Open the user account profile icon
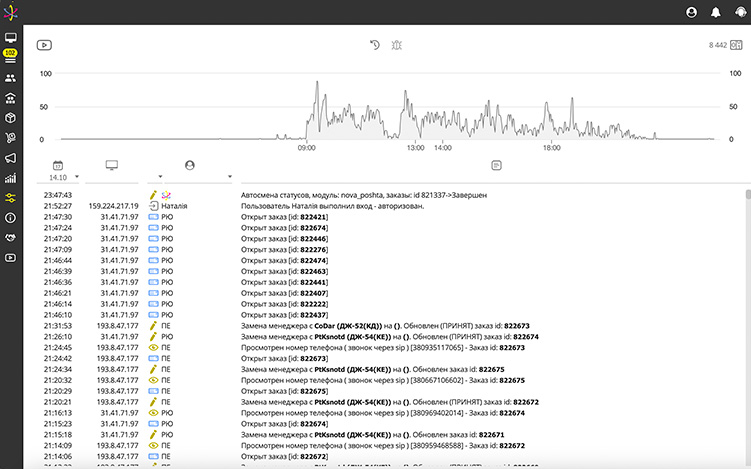This screenshot has height=469, width=751. (690, 12)
